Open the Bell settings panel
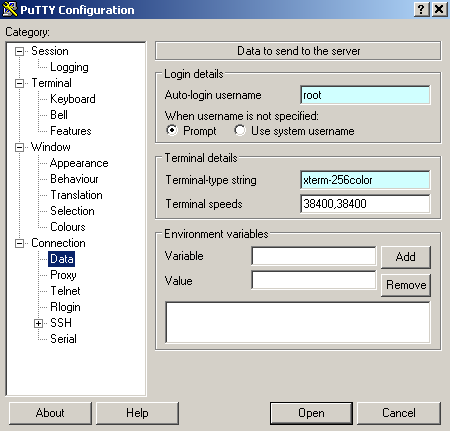The image size is (450, 431). (59, 115)
